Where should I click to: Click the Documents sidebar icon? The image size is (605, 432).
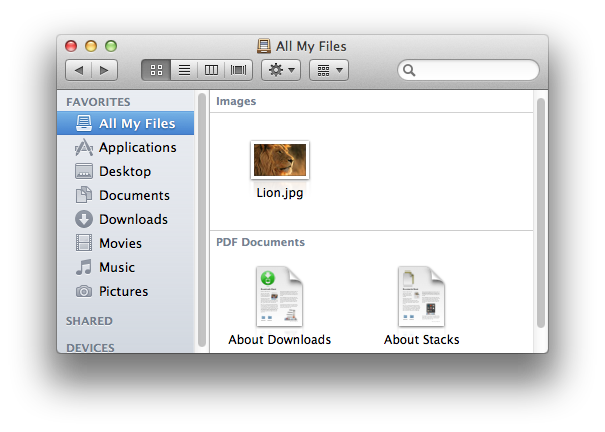[x=84, y=195]
